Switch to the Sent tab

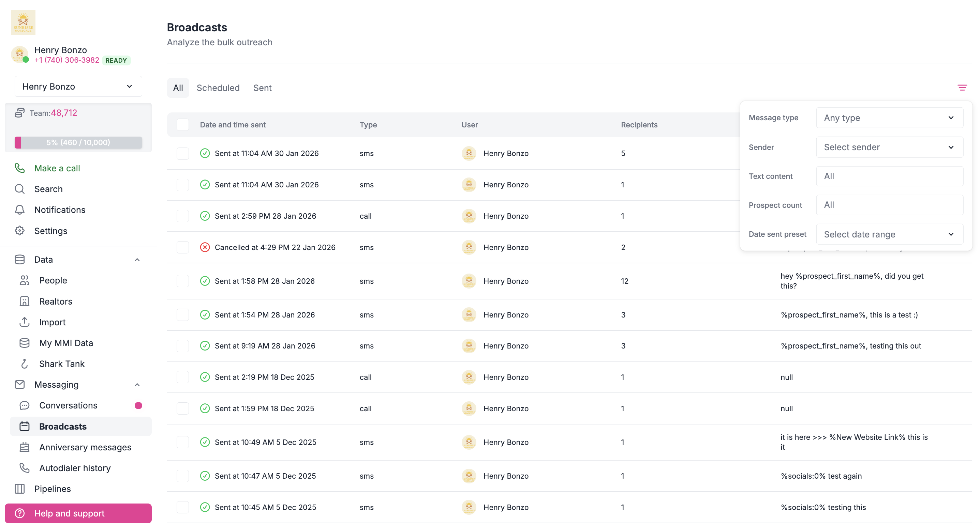pyautogui.click(x=263, y=88)
